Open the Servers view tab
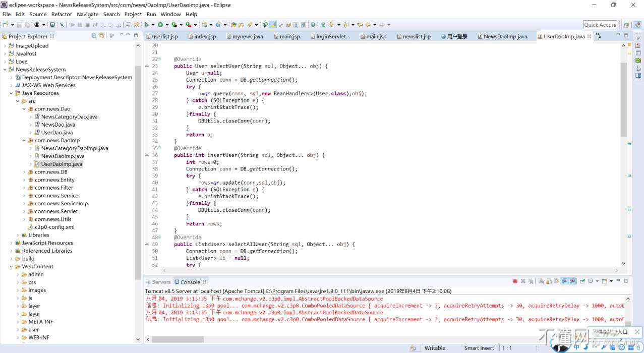The image size is (644, 353). [x=161, y=282]
